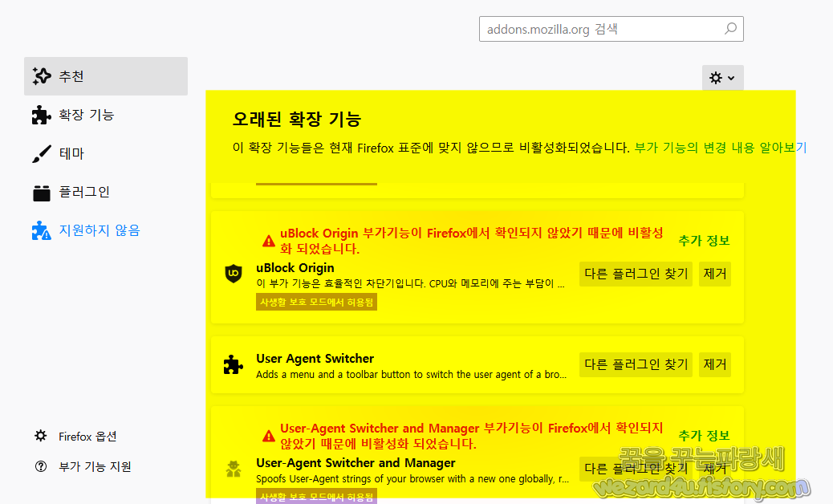Viewport: 833px width, 504px height.
Task: Click 제거 to remove User Agent Switcher
Action: 714,364
